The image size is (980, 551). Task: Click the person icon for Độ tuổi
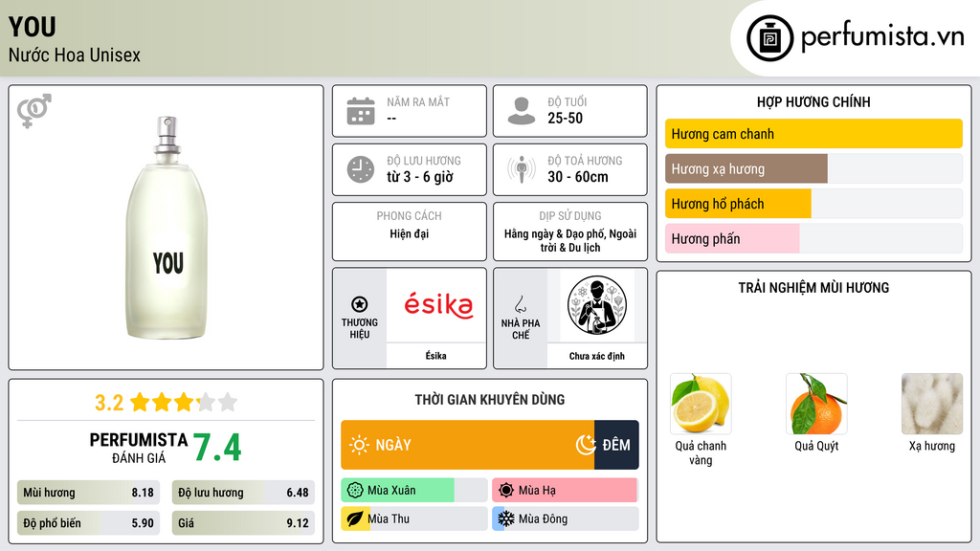click(522, 111)
